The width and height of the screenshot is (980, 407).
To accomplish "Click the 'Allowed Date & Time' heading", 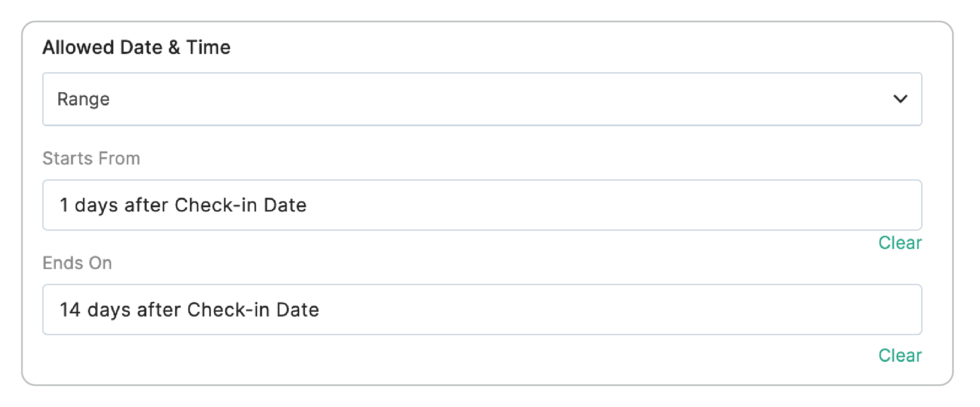I will pos(136,47).
